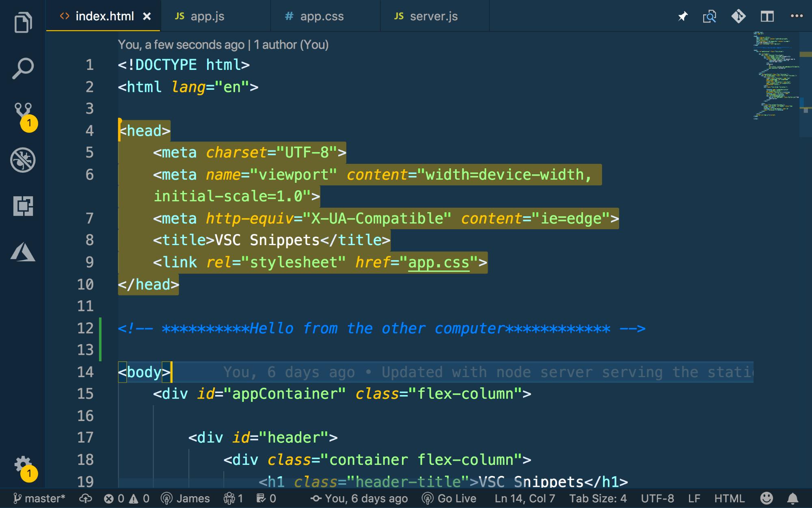Image resolution: width=812 pixels, height=508 pixels.
Task: Click the inline blame annotation on line 14
Action: pyautogui.click(x=488, y=372)
